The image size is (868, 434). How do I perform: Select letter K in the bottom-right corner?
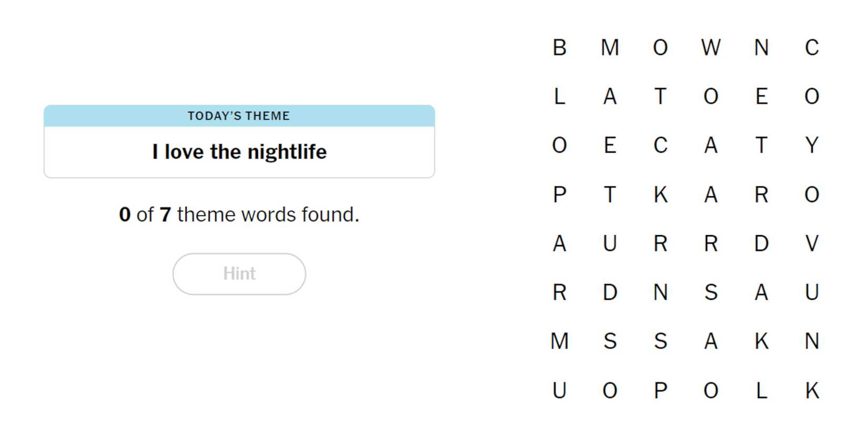(x=812, y=390)
